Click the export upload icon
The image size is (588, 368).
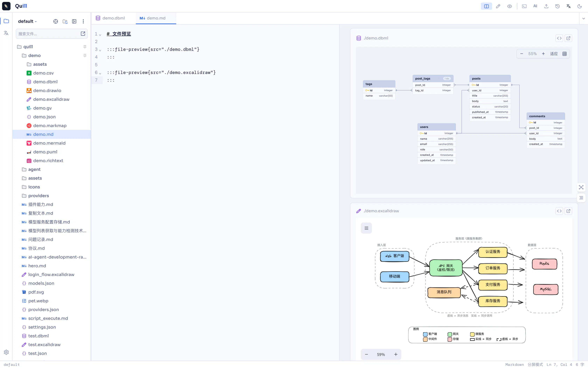tap(546, 6)
